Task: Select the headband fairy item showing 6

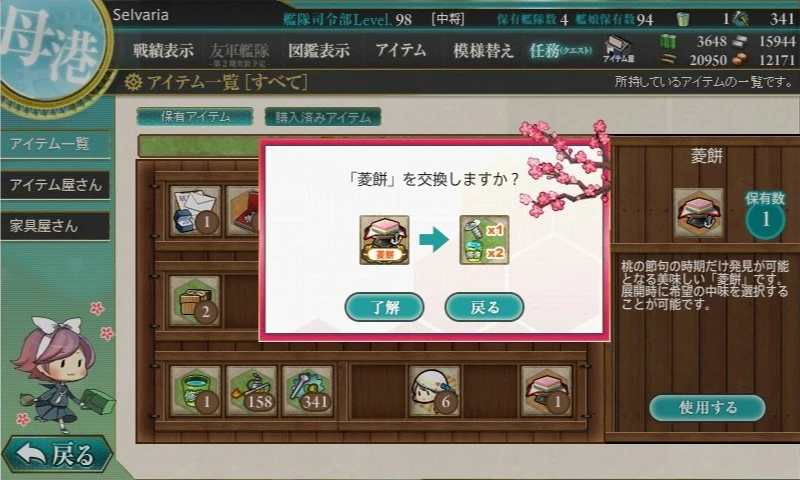Action: click(x=434, y=391)
